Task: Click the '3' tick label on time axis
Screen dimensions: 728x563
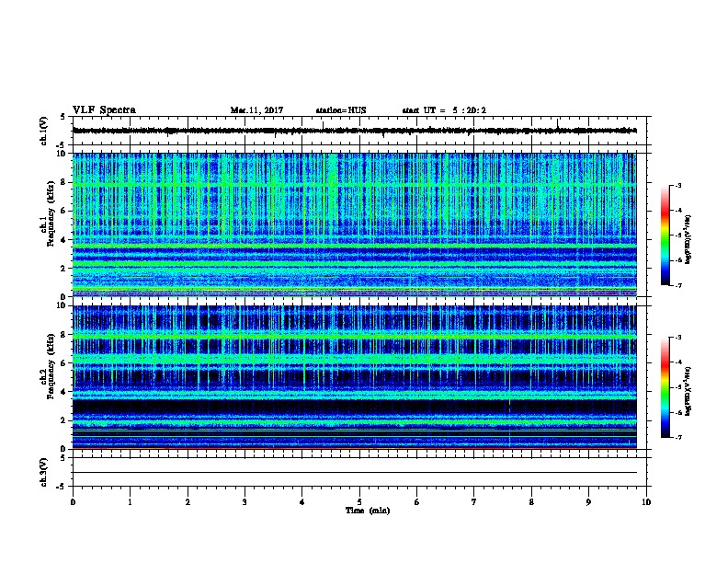Action: [x=245, y=501]
